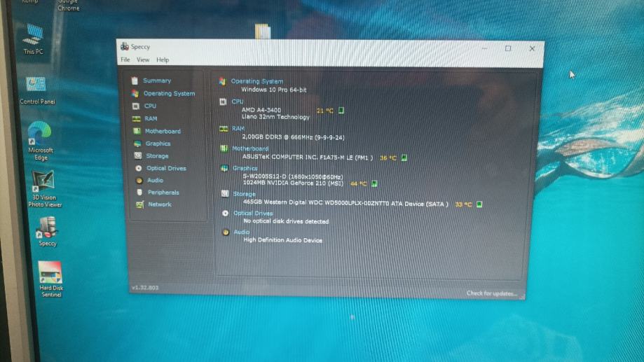The image size is (644, 362).
Task: Open the Summary section in Speccy sidebar
Action: pos(157,81)
